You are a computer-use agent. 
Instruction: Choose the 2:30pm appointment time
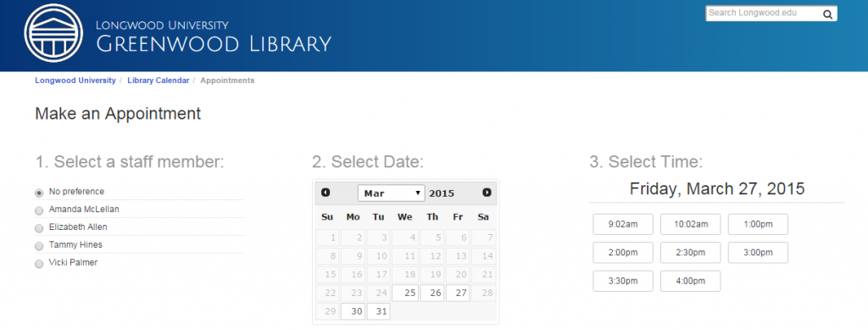tap(690, 253)
